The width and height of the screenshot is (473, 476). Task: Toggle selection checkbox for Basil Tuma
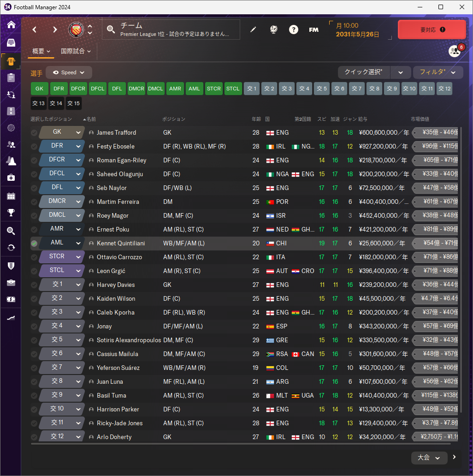[x=34, y=396]
